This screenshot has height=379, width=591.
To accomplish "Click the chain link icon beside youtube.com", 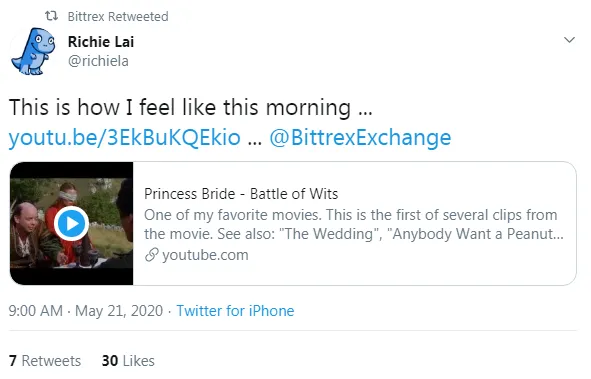I will [x=152, y=255].
